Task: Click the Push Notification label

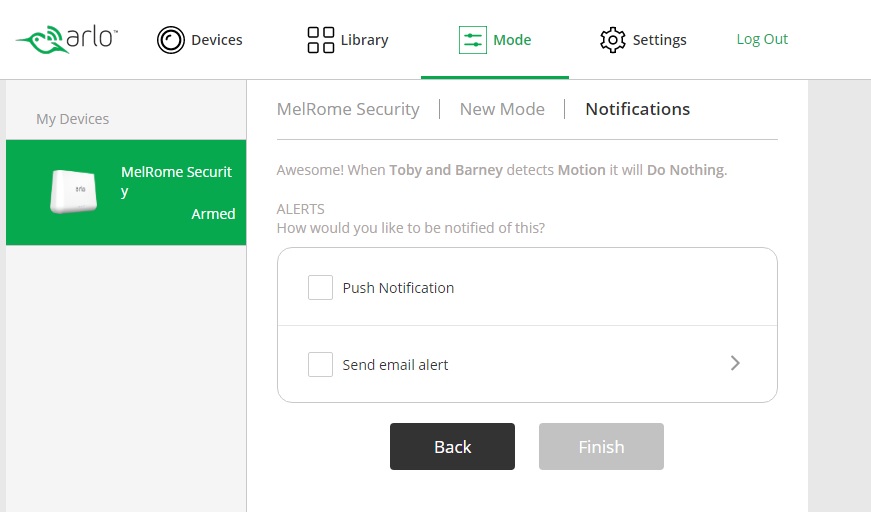Action: [398, 288]
